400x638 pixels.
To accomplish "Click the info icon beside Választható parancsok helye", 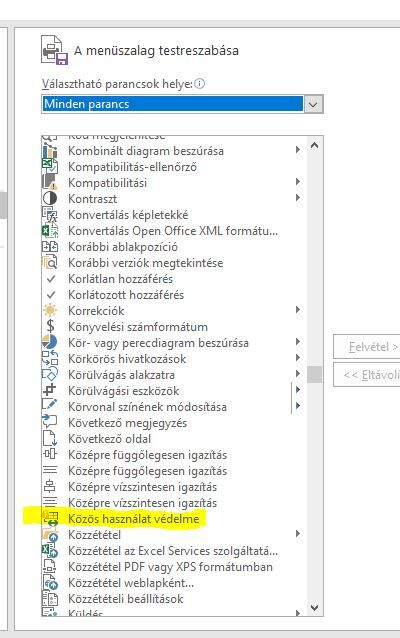I will pyautogui.click(x=199, y=84).
